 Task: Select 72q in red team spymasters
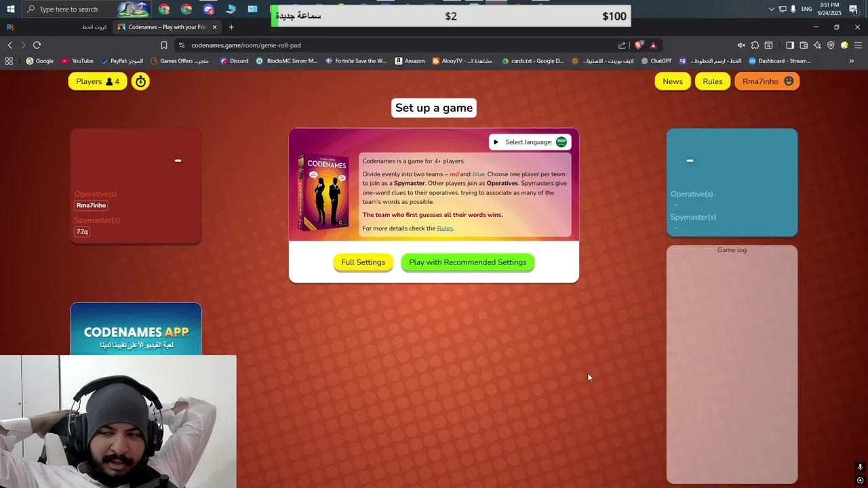point(82,232)
